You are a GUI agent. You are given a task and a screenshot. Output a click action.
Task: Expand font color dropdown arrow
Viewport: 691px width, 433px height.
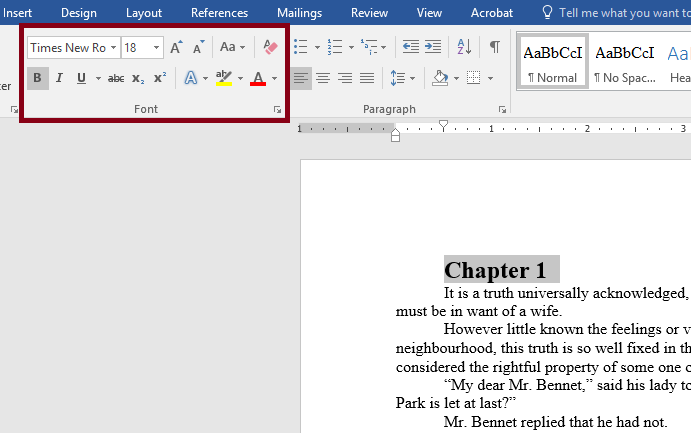[x=274, y=79]
